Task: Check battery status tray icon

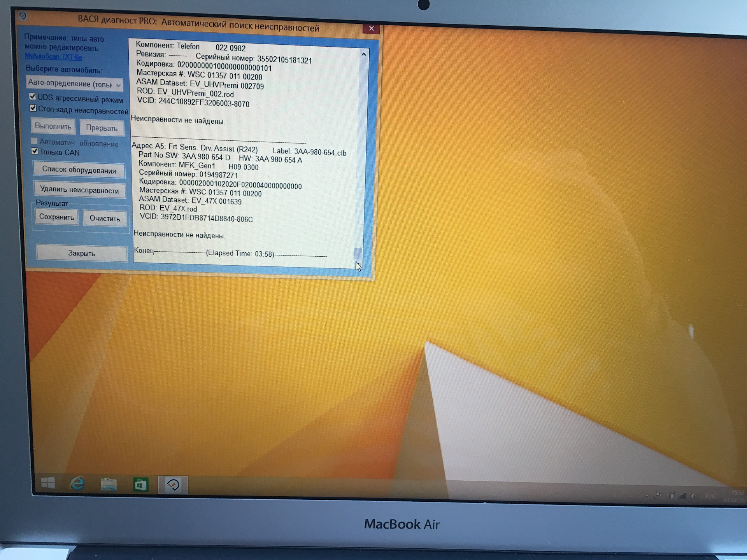Action: [x=672, y=496]
